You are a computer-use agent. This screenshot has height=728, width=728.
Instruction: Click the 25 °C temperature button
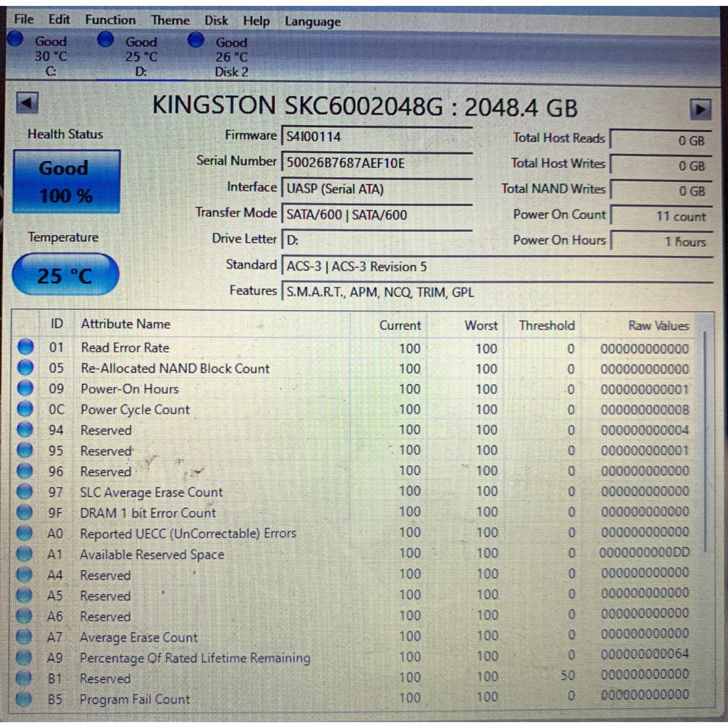click(66, 275)
